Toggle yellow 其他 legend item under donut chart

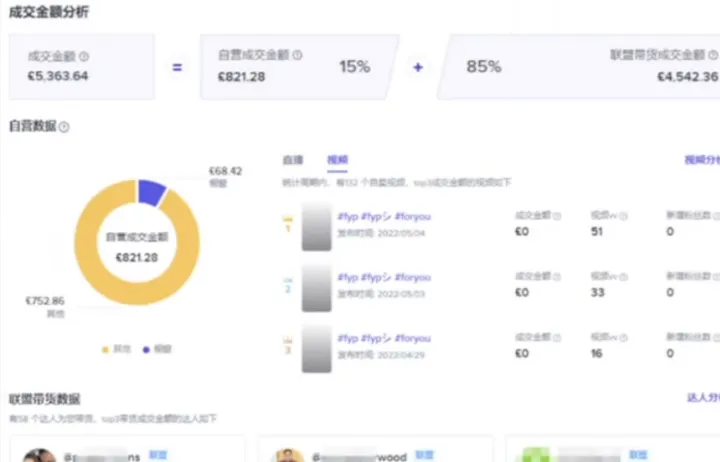(x=117, y=349)
